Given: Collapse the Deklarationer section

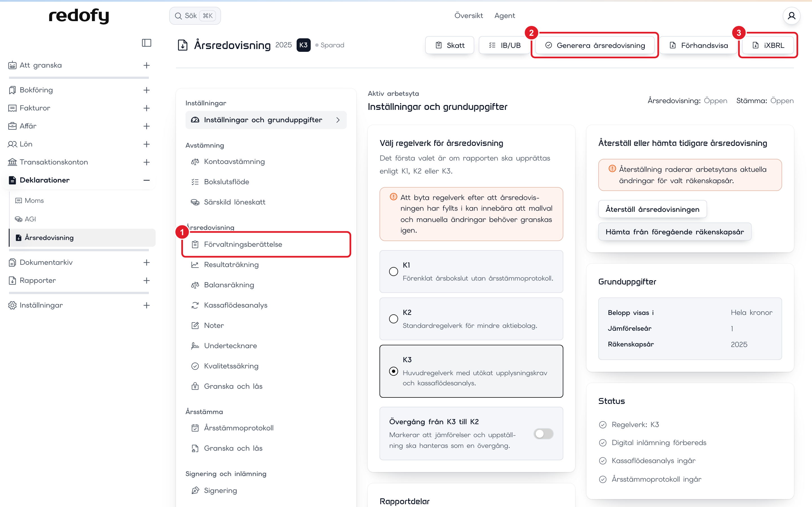Looking at the screenshot, I should [146, 180].
